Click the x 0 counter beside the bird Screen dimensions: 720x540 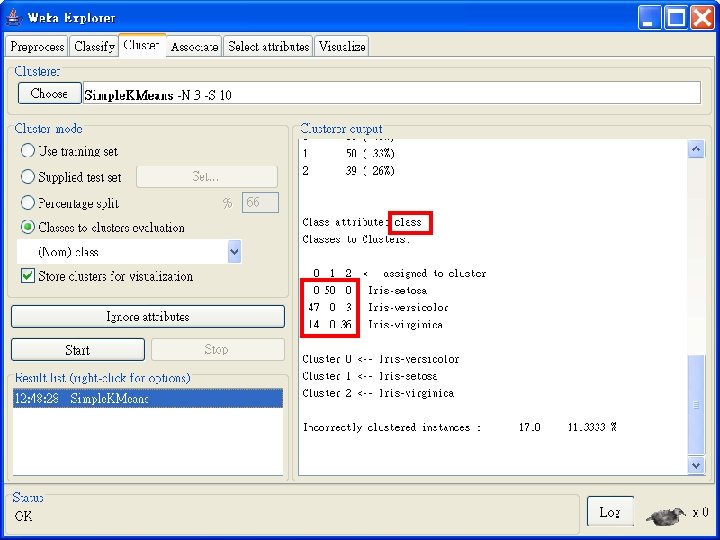click(701, 512)
